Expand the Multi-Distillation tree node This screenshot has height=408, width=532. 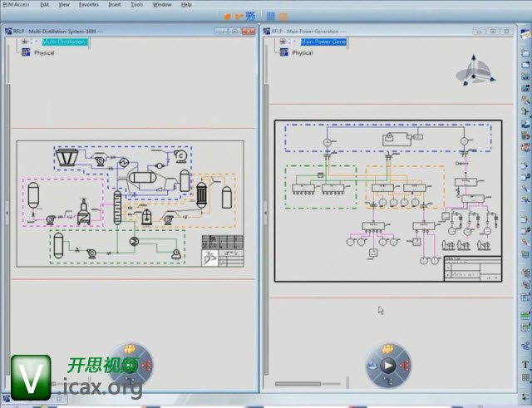(x=24, y=41)
